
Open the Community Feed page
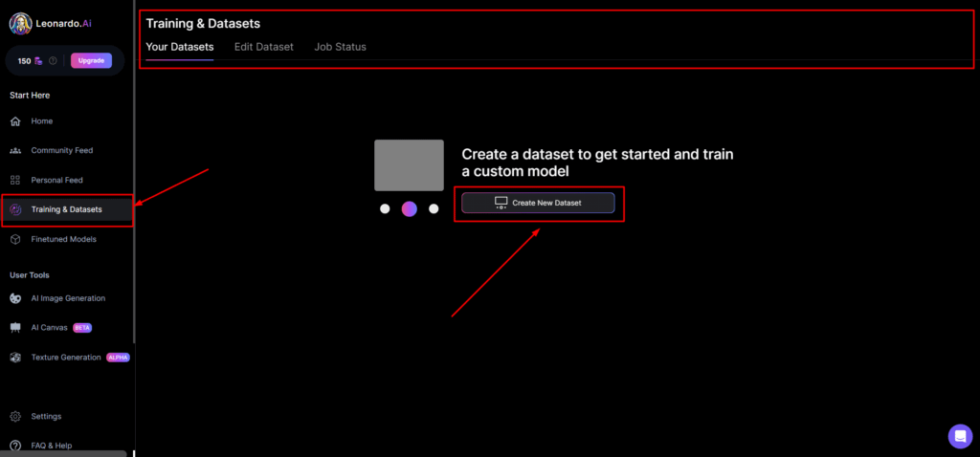61,150
